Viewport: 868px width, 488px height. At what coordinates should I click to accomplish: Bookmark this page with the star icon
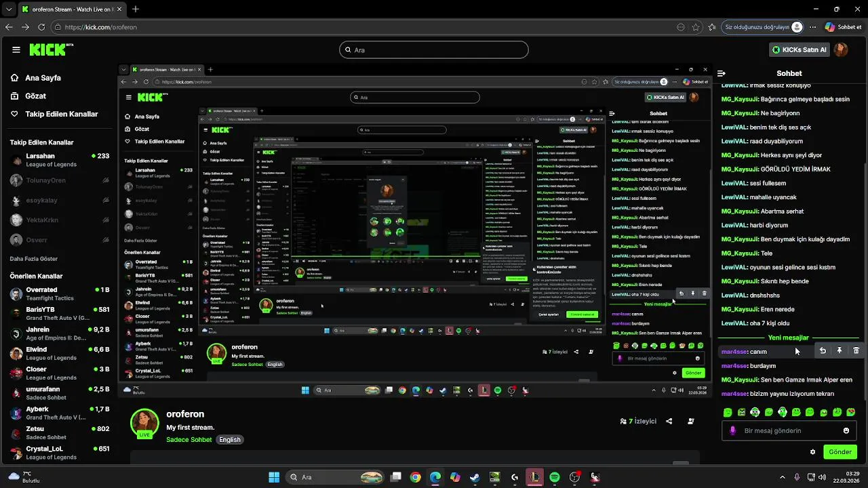coord(696,27)
